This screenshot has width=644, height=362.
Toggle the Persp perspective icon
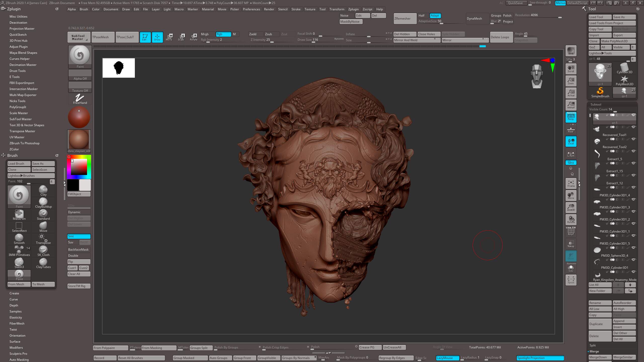571,117
